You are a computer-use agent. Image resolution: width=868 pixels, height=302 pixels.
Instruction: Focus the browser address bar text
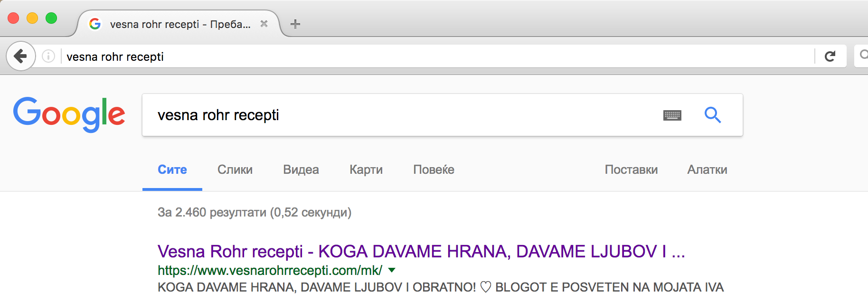(115, 57)
